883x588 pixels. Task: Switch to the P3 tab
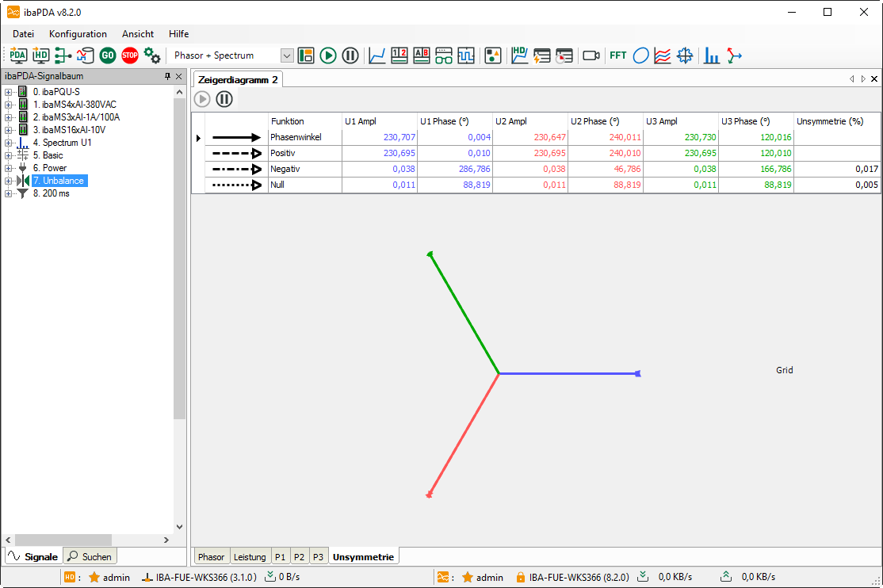[x=318, y=556]
